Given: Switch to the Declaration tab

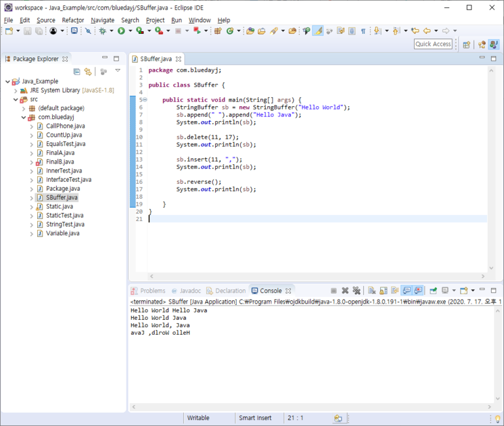Looking at the screenshot, I should [226, 291].
